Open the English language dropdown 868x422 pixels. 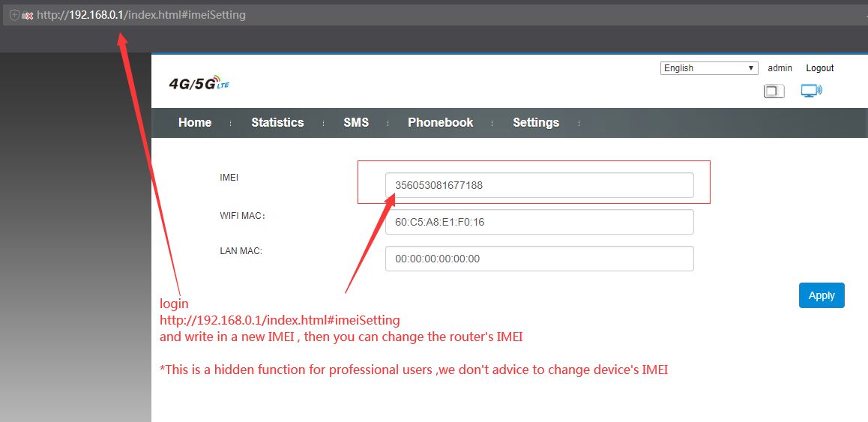708,68
